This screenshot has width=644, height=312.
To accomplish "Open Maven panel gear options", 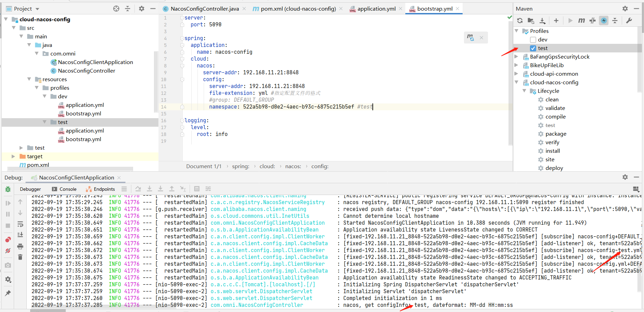I will coord(625,9).
